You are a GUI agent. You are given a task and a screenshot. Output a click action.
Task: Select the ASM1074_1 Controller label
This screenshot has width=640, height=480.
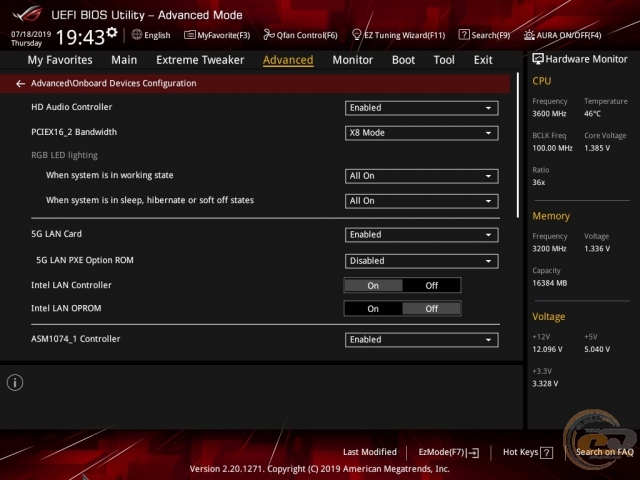click(76, 339)
